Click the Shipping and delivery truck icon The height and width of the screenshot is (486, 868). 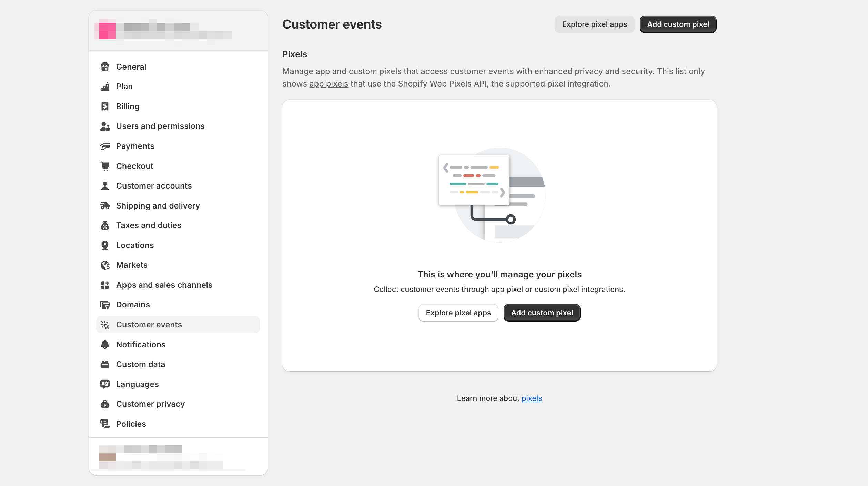[x=105, y=206]
